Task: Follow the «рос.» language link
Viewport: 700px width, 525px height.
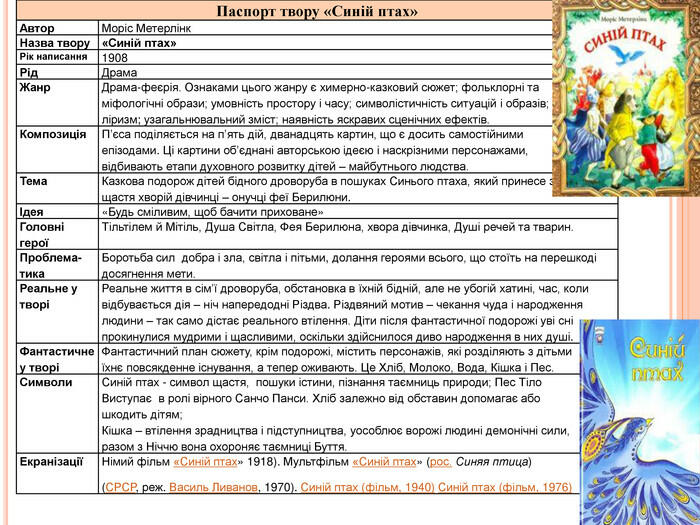Action: click(441, 462)
